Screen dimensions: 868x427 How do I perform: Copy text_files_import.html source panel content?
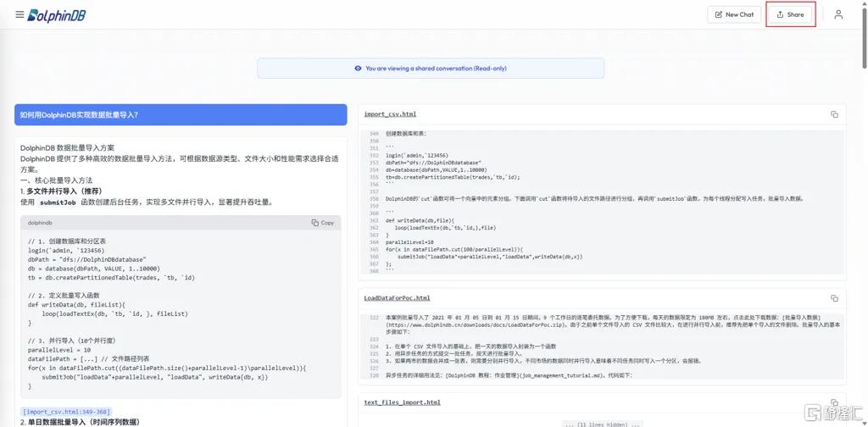(x=834, y=402)
